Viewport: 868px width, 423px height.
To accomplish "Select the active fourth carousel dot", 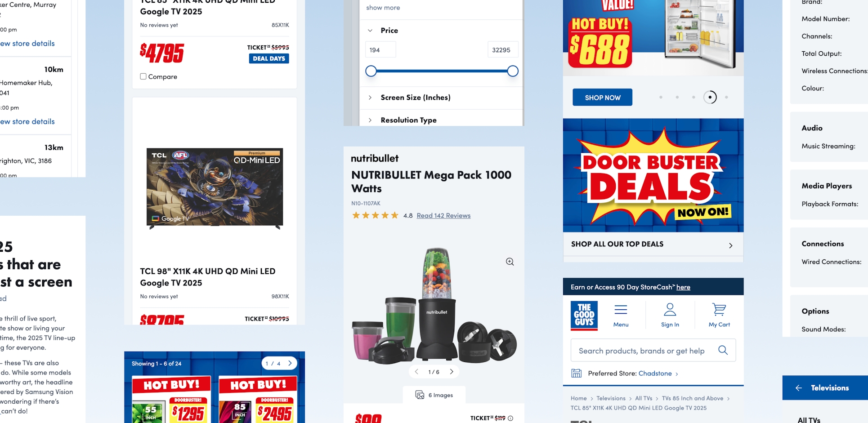I will [710, 97].
